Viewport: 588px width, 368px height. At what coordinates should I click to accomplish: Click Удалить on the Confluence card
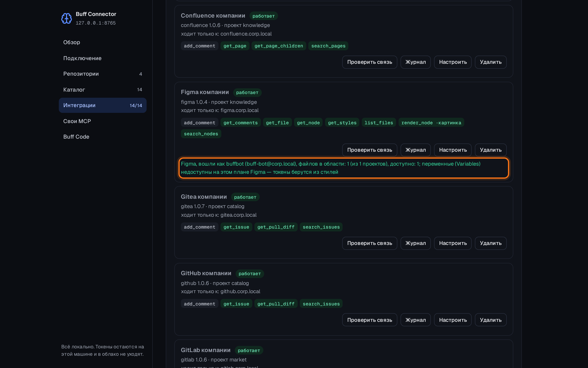pyautogui.click(x=491, y=62)
